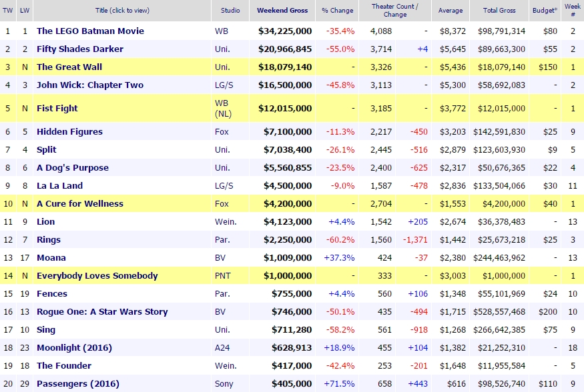Image resolution: width=584 pixels, height=392 pixels.
Task: Select WB studio in LEGO Batman row
Action: [x=221, y=31]
